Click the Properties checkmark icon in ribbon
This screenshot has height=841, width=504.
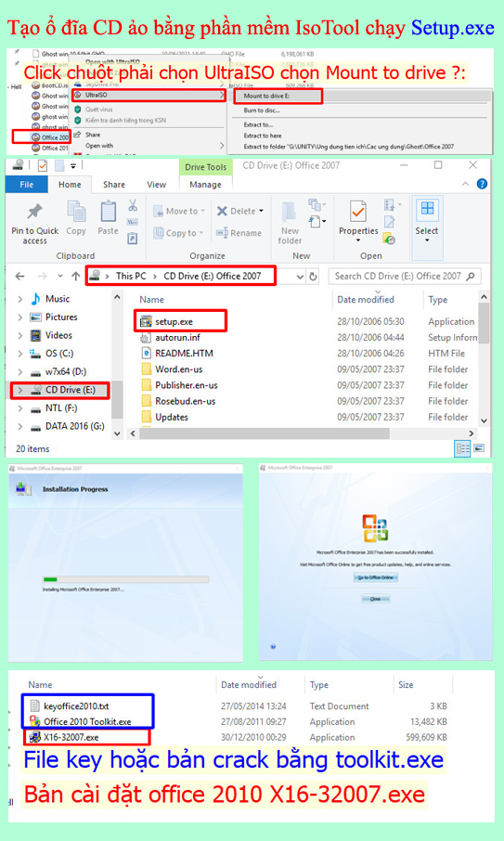tap(358, 212)
